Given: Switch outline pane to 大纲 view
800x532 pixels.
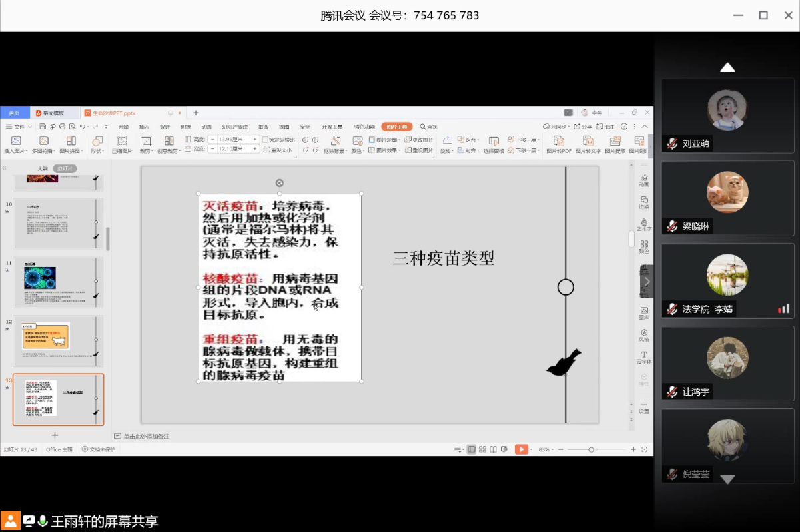Looking at the screenshot, I should [43, 168].
